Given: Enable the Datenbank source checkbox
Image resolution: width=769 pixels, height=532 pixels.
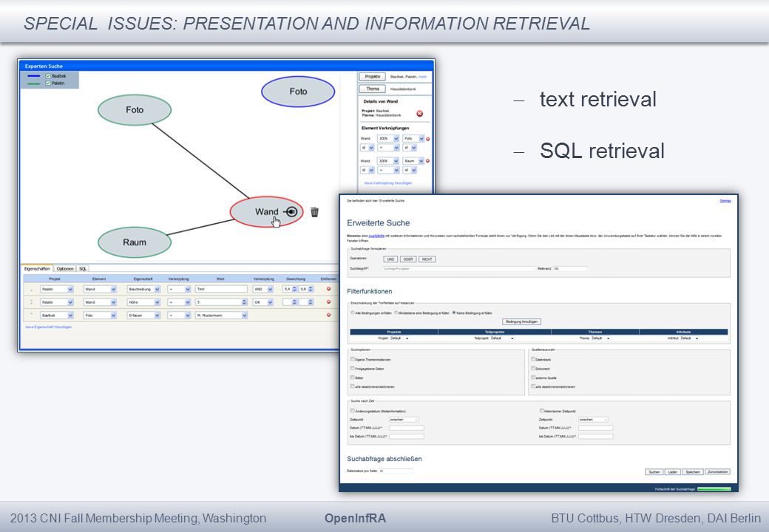Looking at the screenshot, I should [533, 359].
